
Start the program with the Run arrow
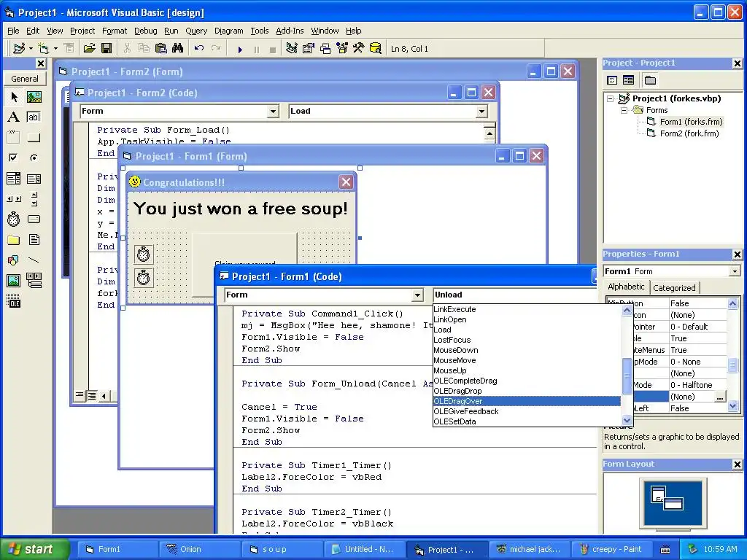(240, 49)
